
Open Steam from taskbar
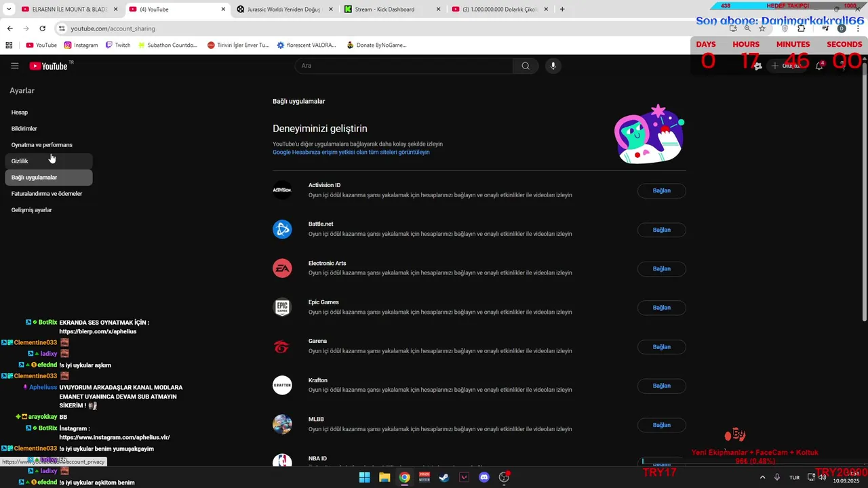444,477
